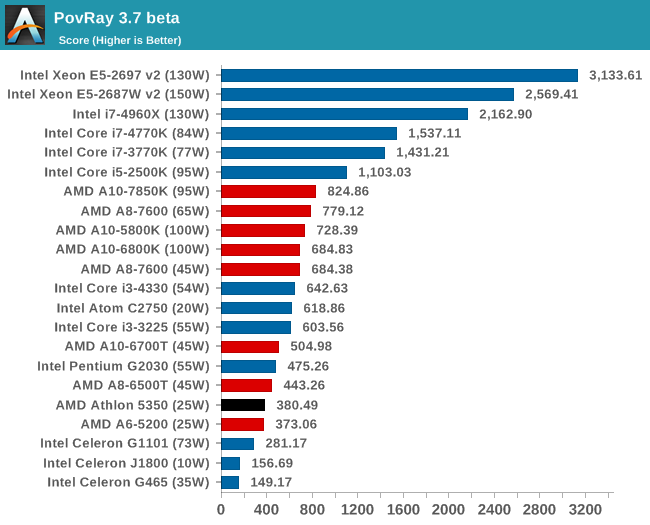Click the score value 2,569.41
Viewport: 650px width, 525px height.
[552, 94]
